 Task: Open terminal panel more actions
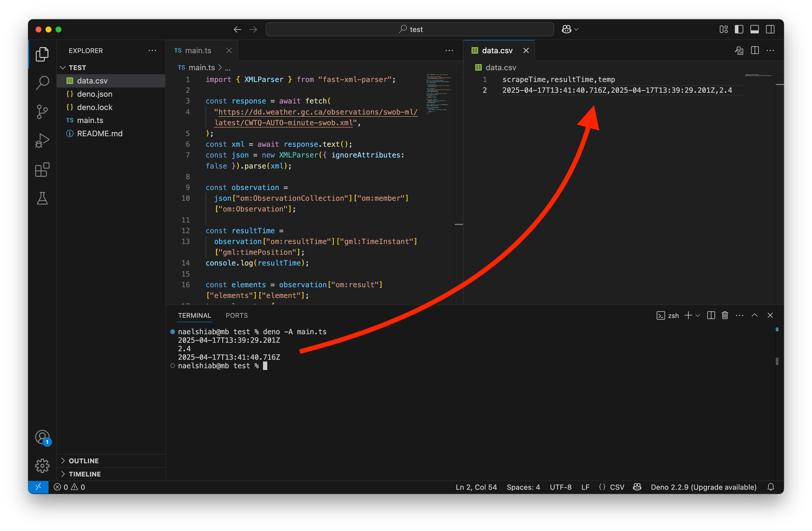click(740, 315)
